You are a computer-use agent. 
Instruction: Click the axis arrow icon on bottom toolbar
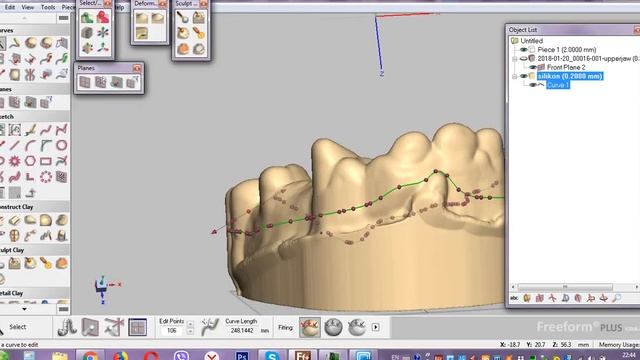click(x=114, y=327)
